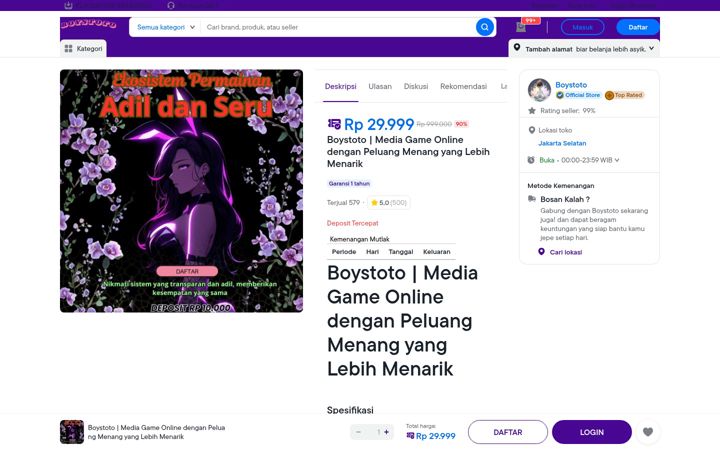720x450 pixels.
Task: Click the Terjual 579 text
Action: point(343,202)
